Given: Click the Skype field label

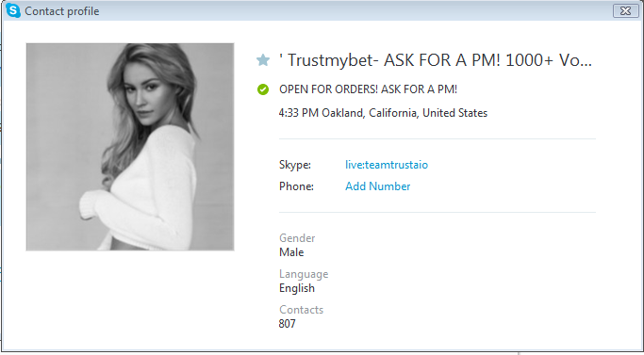Looking at the screenshot, I should tap(295, 165).
